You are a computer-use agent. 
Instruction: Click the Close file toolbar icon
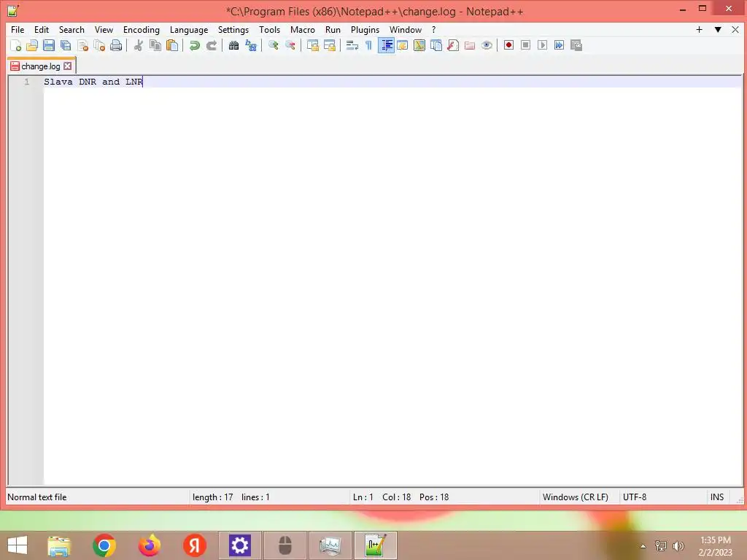83,46
